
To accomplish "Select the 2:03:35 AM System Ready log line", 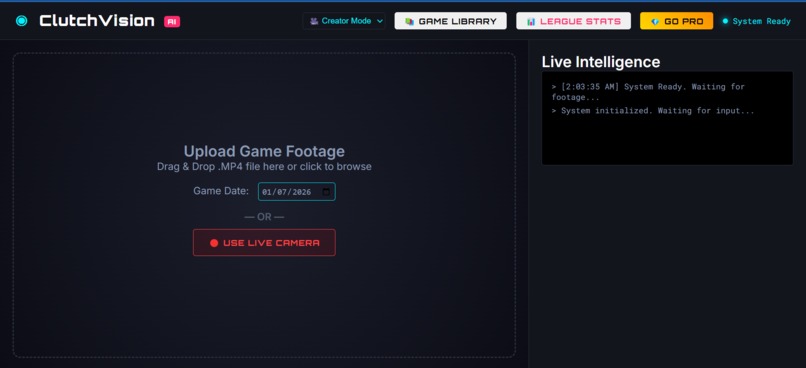I will pos(648,92).
